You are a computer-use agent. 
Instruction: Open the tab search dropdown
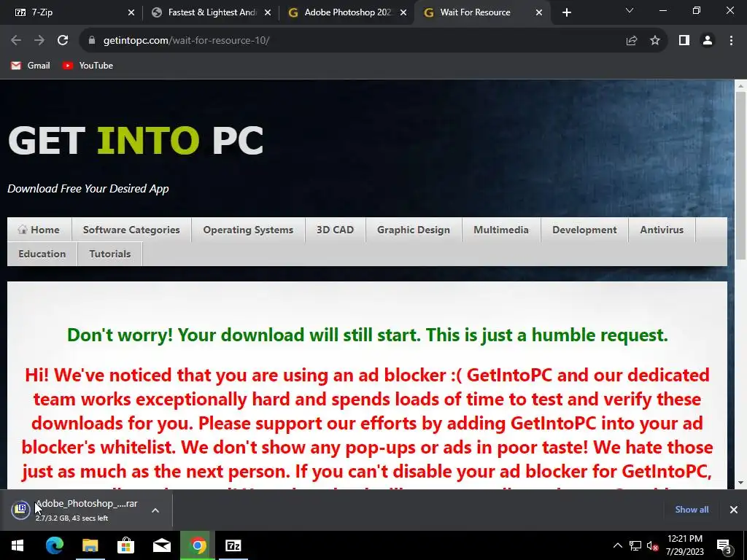tap(630, 10)
